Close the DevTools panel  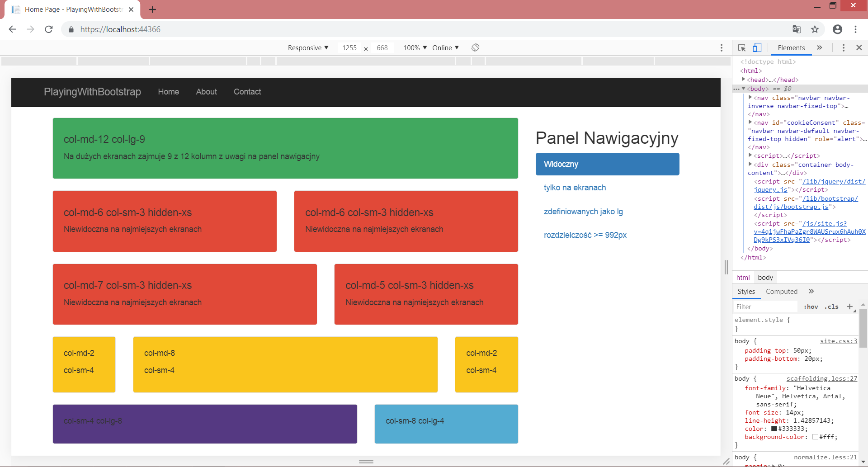pyautogui.click(x=859, y=47)
